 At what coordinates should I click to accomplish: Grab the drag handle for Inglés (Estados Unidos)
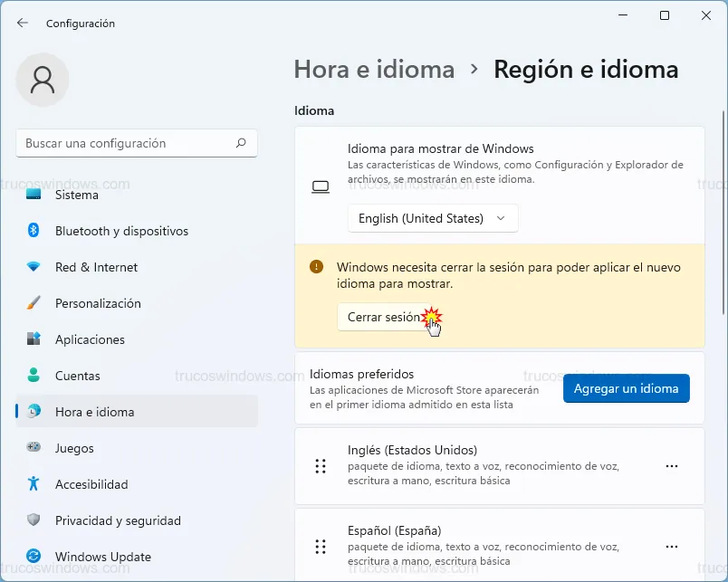click(320, 466)
